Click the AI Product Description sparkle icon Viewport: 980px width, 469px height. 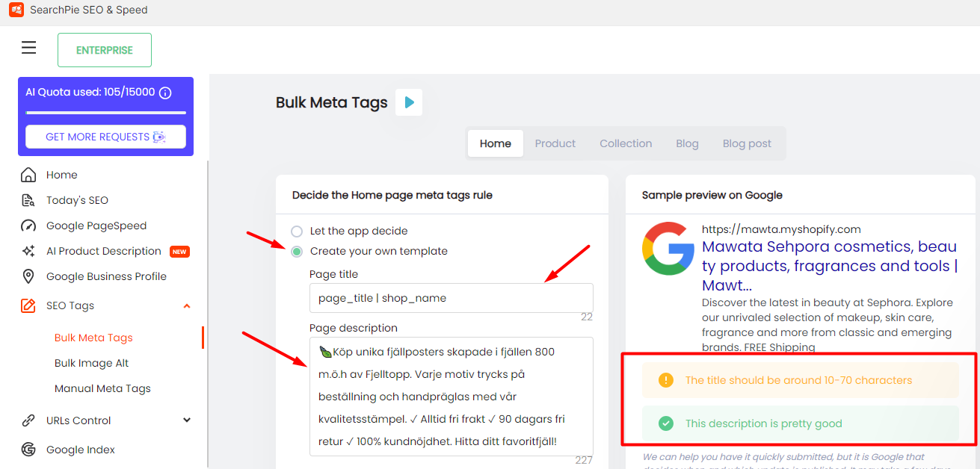coord(28,251)
